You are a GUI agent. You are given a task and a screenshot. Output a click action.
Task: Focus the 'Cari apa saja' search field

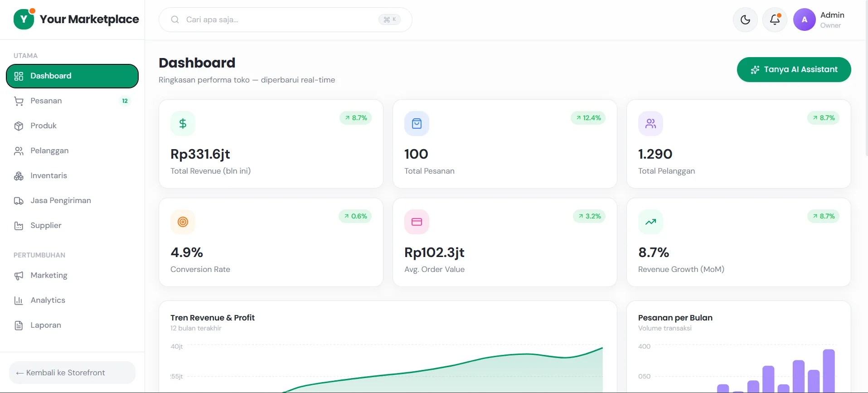coord(285,19)
